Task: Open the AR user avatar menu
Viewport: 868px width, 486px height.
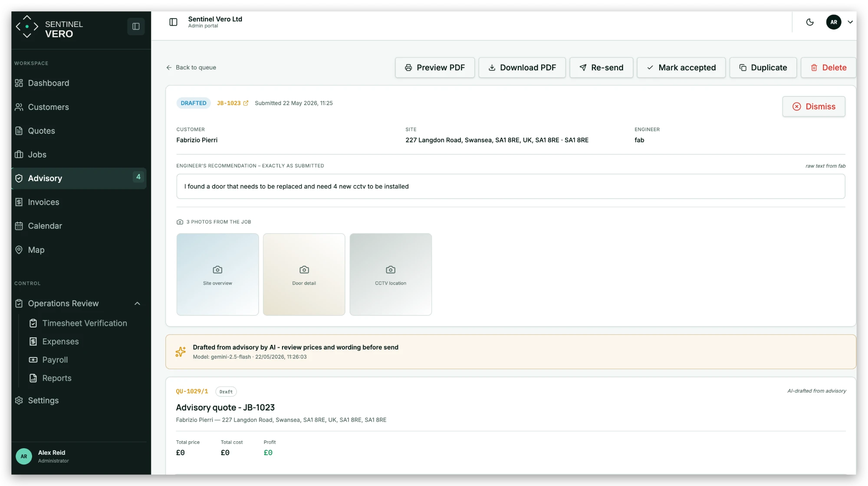Action: tap(833, 22)
